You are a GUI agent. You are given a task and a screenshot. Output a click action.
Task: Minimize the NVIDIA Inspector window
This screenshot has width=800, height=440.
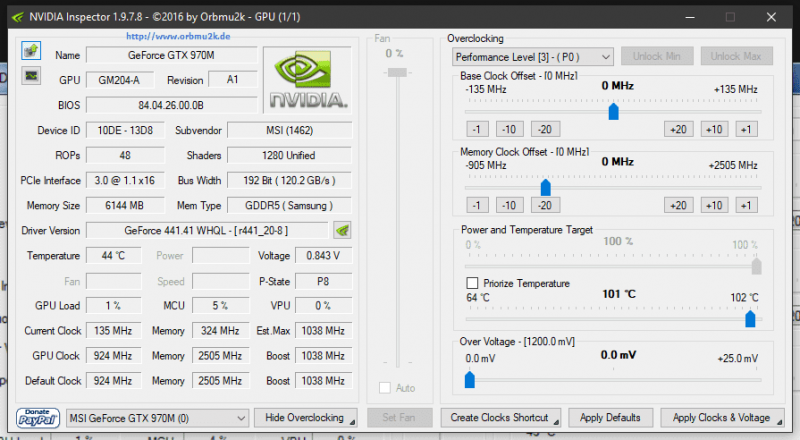click(x=690, y=17)
